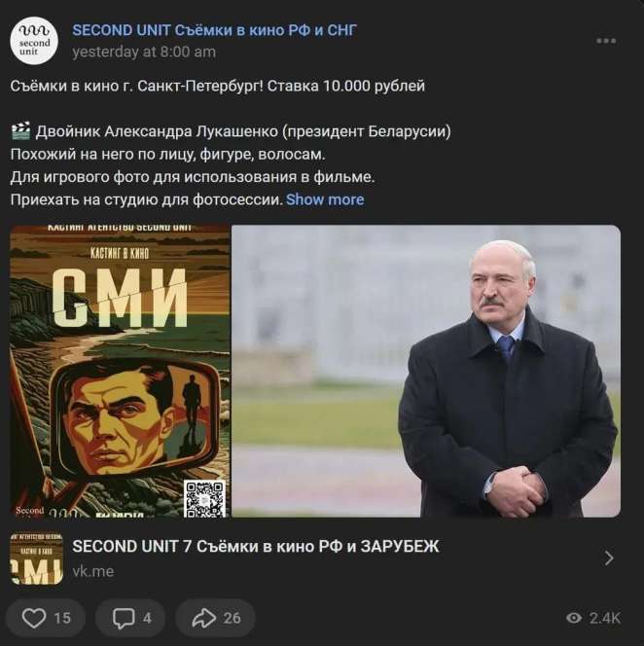This screenshot has height=646, width=644.
Task: Click the Second Unit round avatar
Action: (x=34, y=41)
